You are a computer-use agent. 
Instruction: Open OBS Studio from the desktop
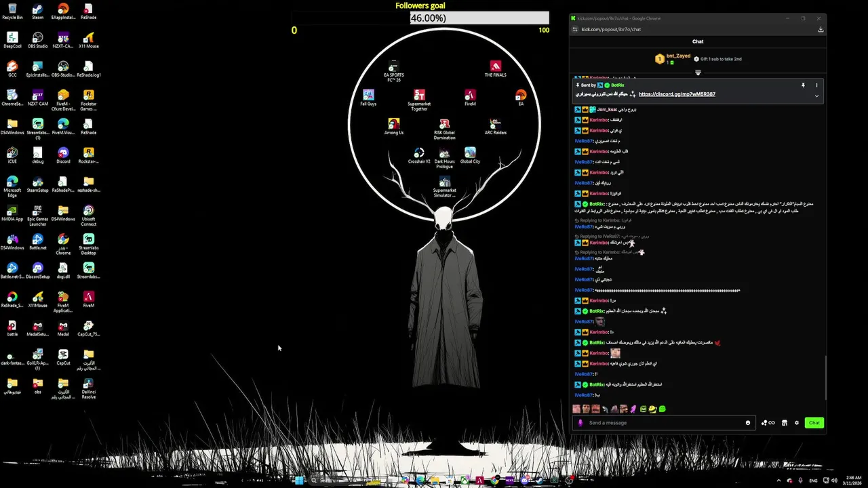click(37, 40)
